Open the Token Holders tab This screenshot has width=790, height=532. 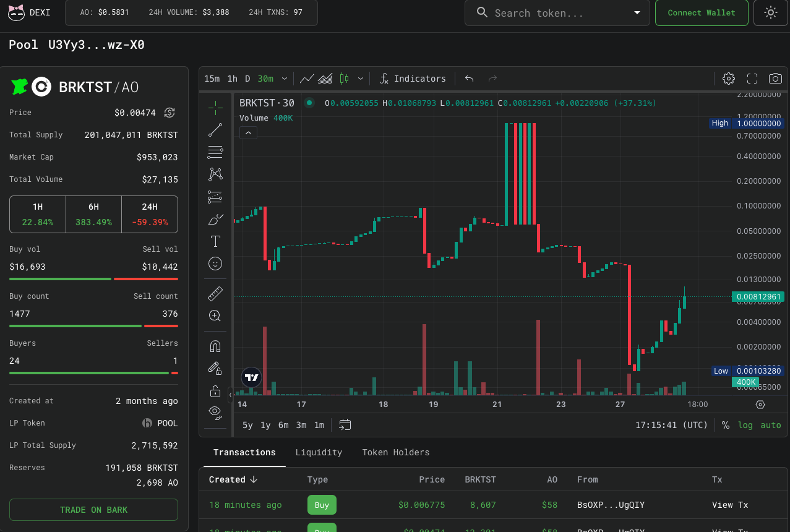[x=395, y=452]
